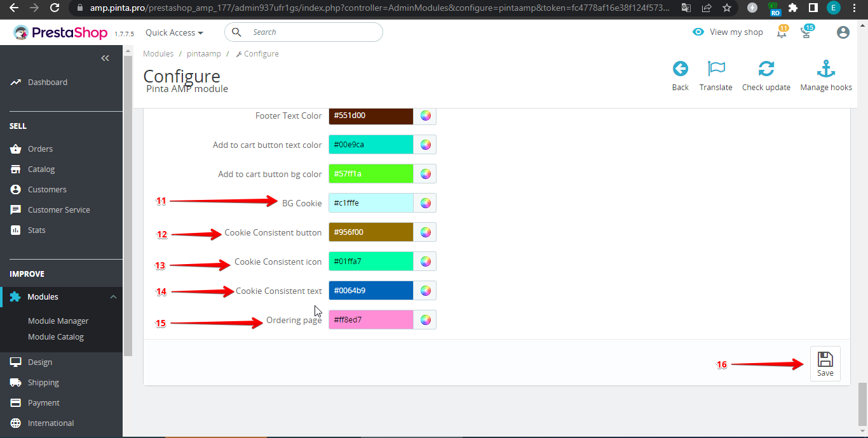Open Module Manager in sidebar
The width and height of the screenshot is (868, 438).
click(58, 321)
